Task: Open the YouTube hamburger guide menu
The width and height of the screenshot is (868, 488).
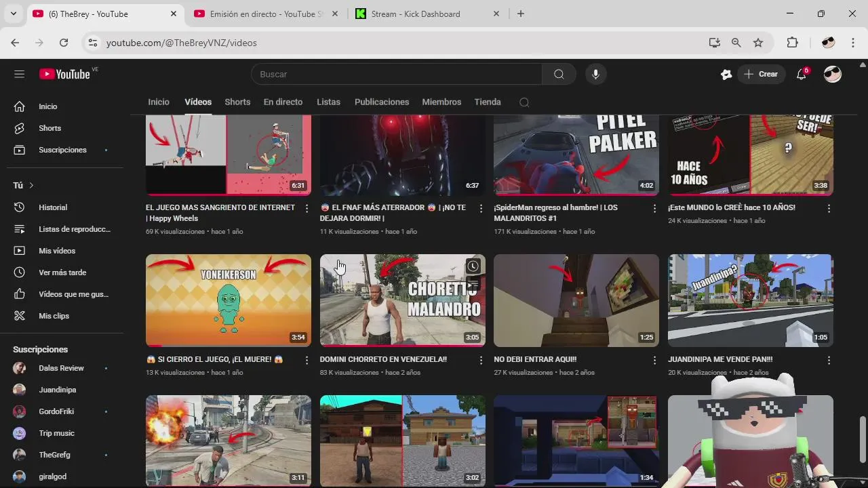Action: (19, 74)
